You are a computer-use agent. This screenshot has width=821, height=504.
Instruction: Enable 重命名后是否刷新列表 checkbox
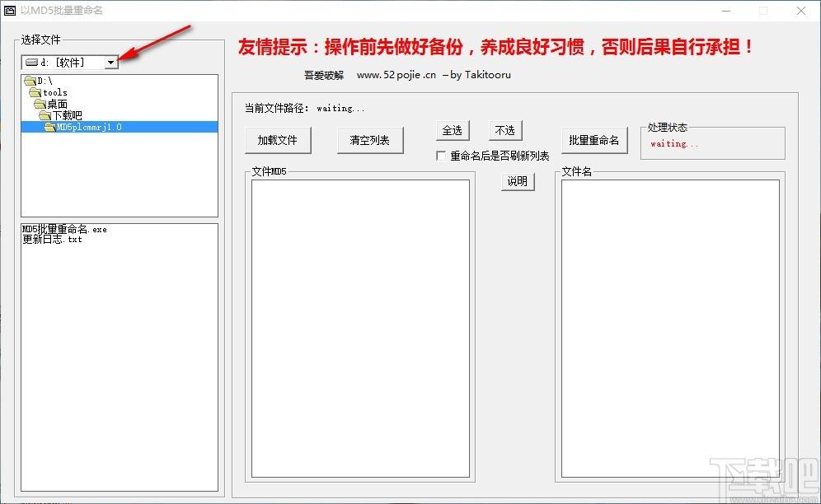tap(441, 156)
